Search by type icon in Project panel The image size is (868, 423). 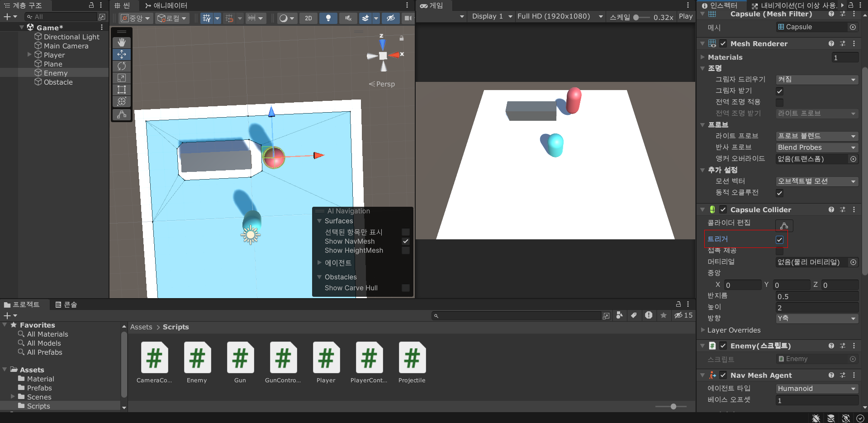[620, 315]
